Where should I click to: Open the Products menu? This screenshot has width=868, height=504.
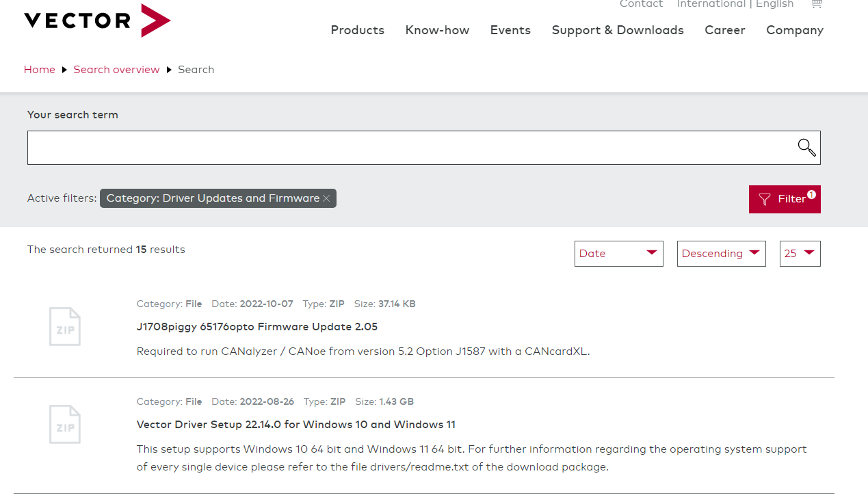(x=358, y=30)
